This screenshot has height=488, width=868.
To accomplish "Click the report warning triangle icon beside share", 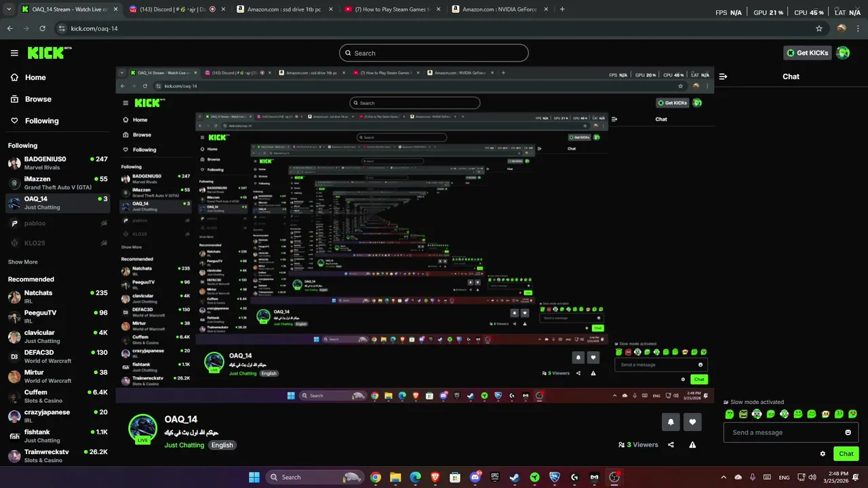I will [692, 445].
